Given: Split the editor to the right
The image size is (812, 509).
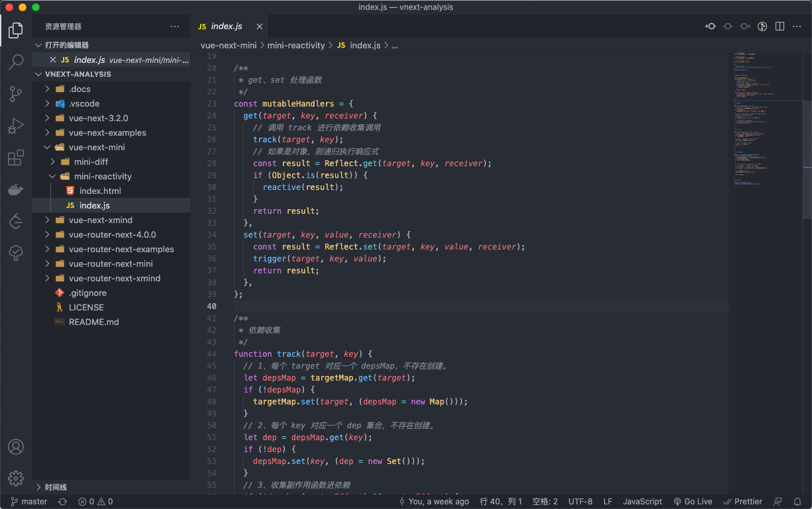Looking at the screenshot, I should coord(780,26).
